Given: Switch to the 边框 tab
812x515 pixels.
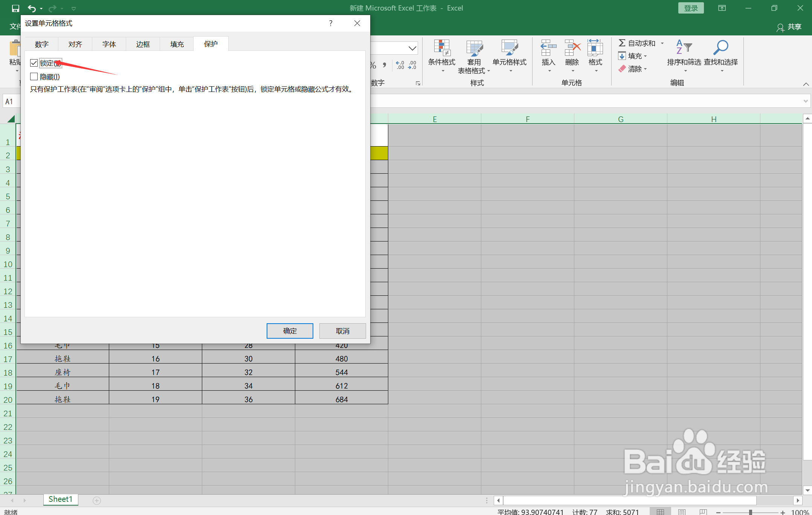Looking at the screenshot, I should 143,44.
